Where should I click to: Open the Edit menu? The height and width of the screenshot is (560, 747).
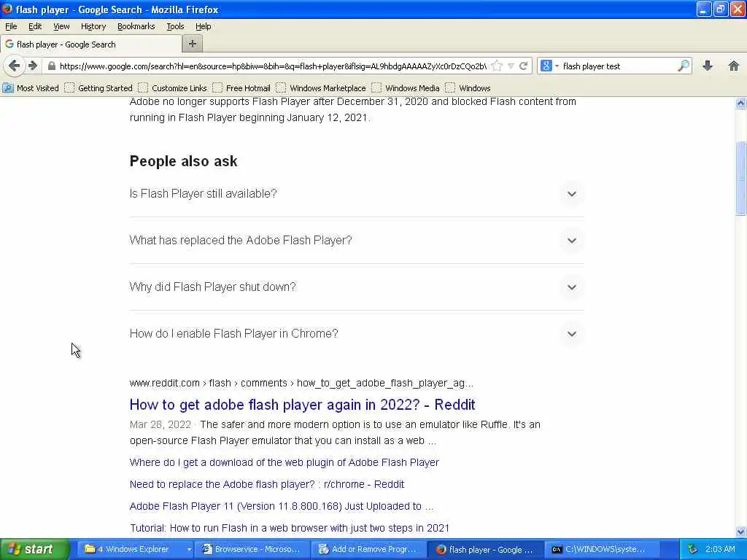pyautogui.click(x=35, y=26)
